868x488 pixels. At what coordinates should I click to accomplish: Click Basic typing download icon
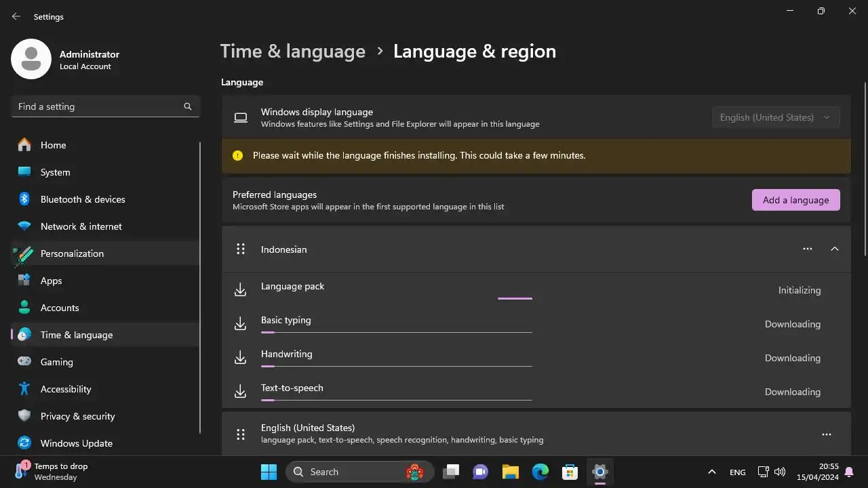coord(240,324)
